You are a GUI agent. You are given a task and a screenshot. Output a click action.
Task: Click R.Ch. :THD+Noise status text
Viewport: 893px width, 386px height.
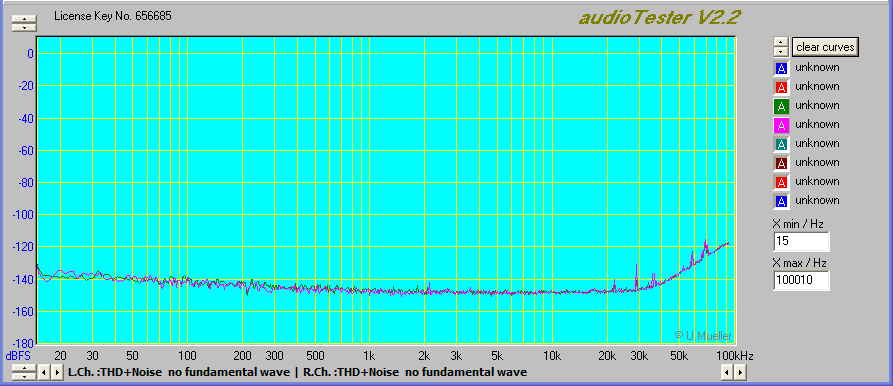415,372
